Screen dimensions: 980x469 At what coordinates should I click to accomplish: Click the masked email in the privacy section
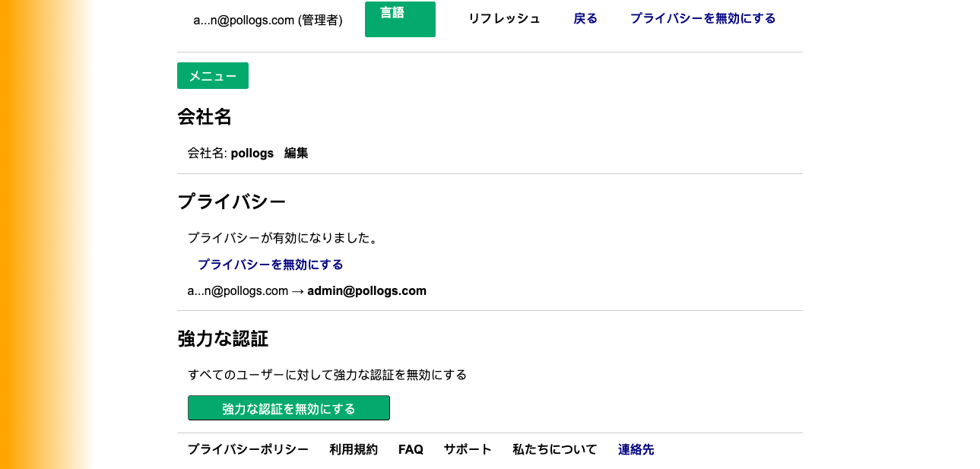[x=237, y=290]
